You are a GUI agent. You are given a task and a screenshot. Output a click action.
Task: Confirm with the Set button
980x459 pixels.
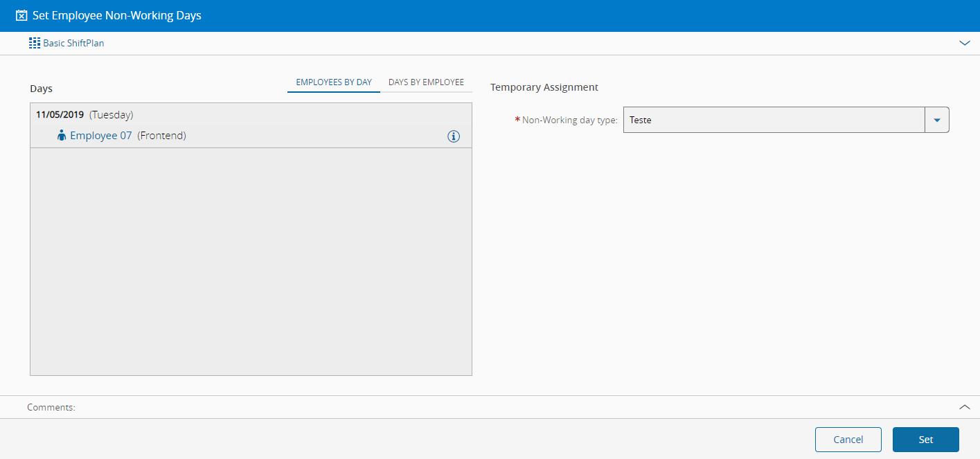926,440
